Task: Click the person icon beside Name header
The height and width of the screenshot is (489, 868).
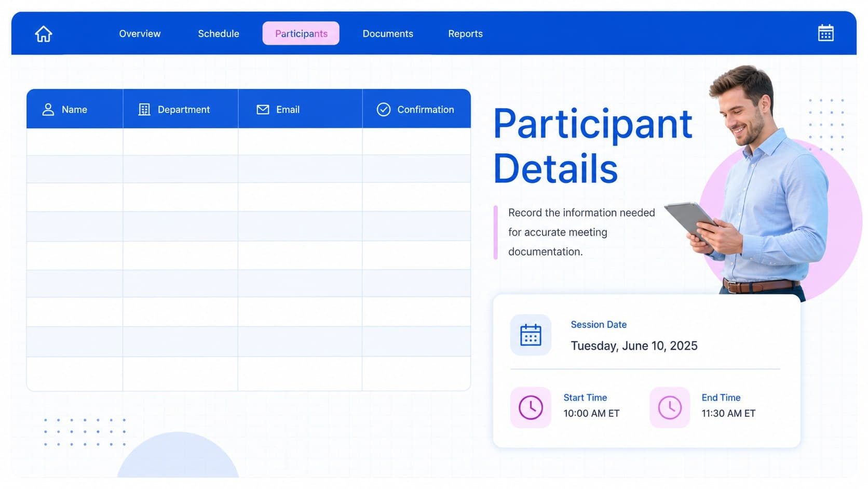Action: click(48, 110)
